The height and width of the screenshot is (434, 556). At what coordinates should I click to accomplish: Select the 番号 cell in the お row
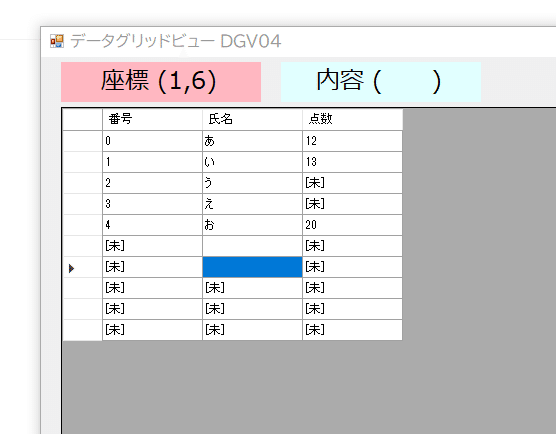pyautogui.click(x=152, y=225)
